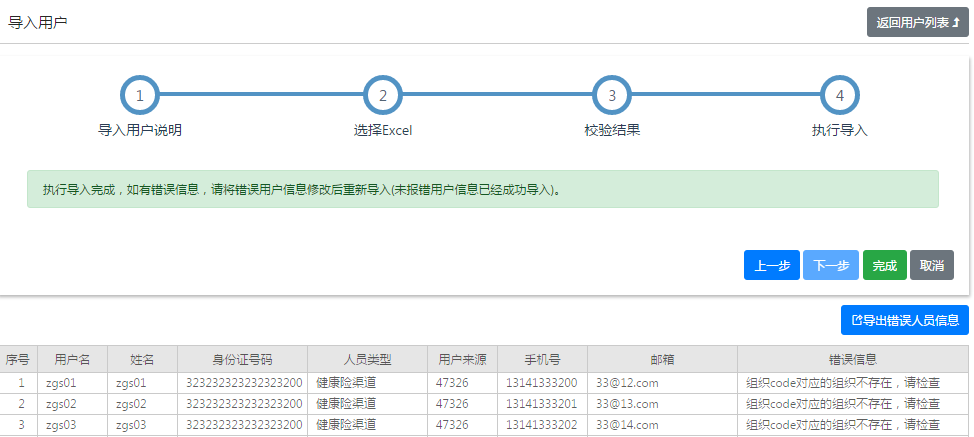Click the 导入用户 page title
Viewport: 974px width, 437px height.
click(37, 22)
